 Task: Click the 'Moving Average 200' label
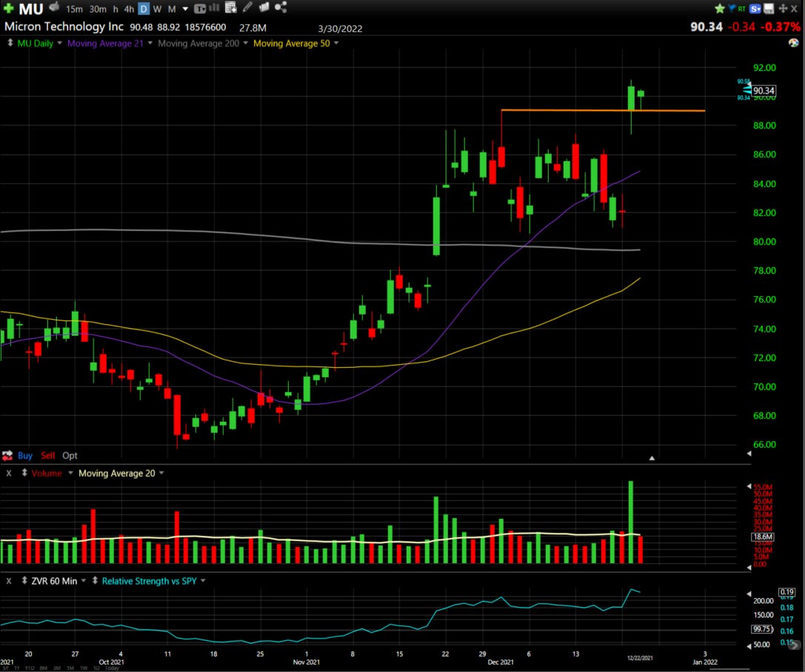pos(198,44)
